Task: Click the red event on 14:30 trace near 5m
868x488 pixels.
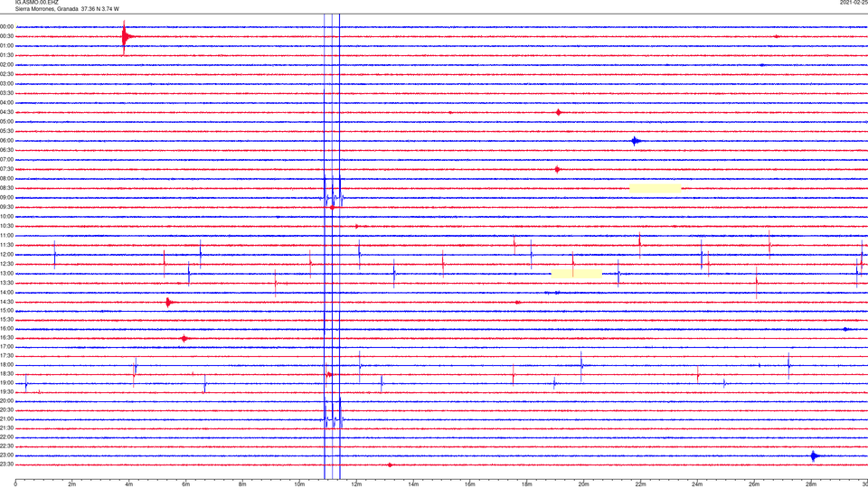Action: (x=169, y=302)
